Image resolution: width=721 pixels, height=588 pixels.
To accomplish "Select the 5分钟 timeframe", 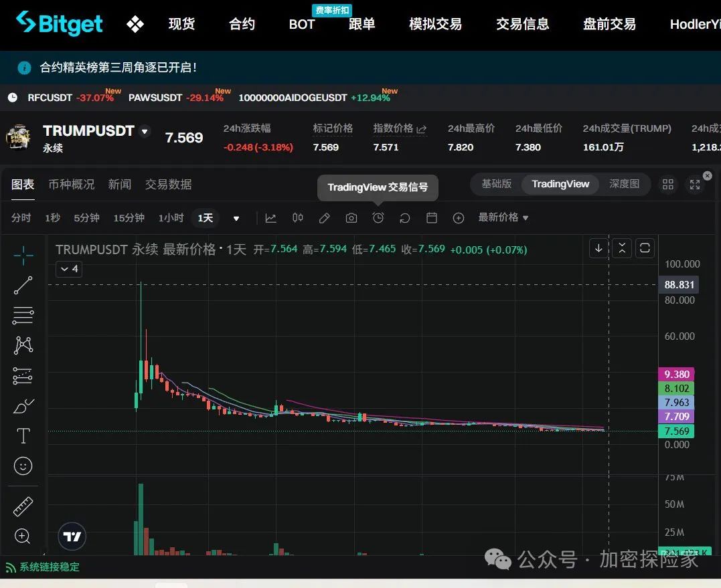I will pyautogui.click(x=86, y=218).
